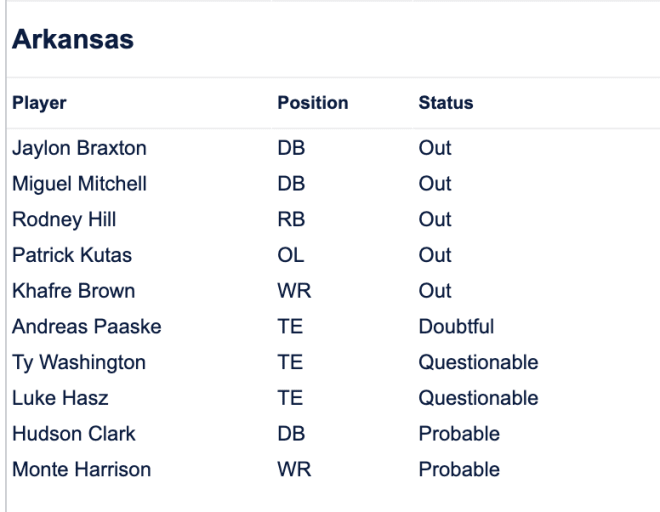
Task: Click player name Andreas Paaske
Action: (87, 327)
